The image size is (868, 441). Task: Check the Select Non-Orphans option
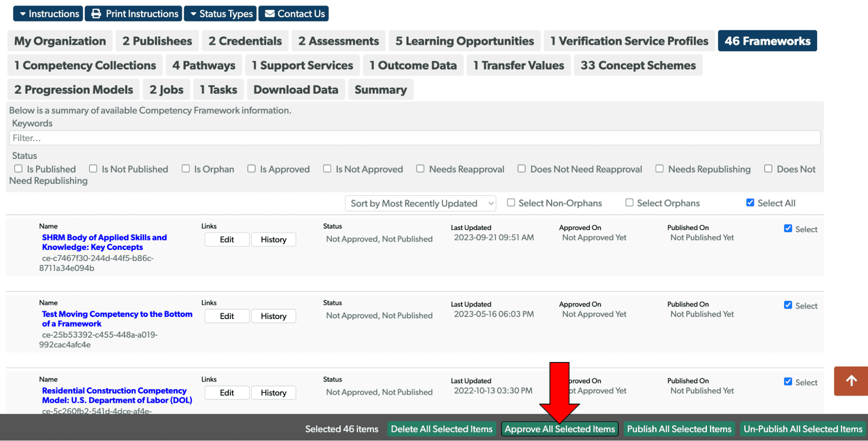tap(511, 202)
